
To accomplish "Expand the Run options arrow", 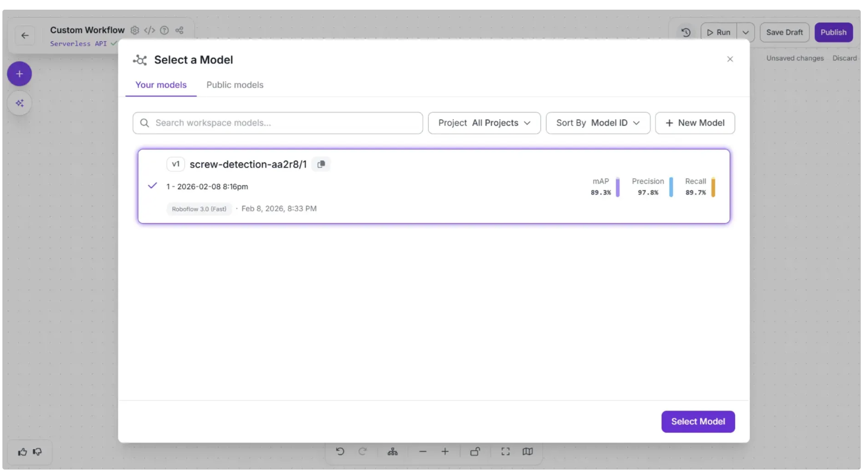I will 745,33.
